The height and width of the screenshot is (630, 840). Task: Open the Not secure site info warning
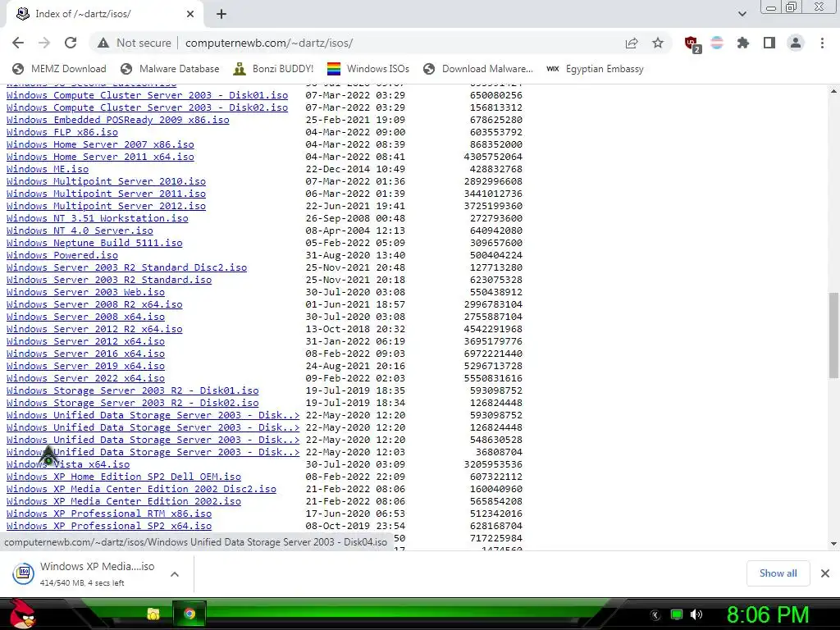pyautogui.click(x=134, y=43)
